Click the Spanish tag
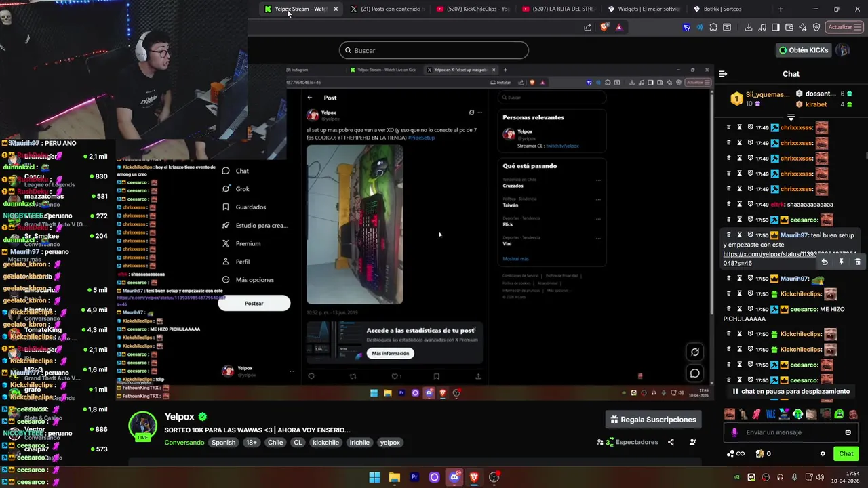This screenshot has height=488, width=868. [223, 443]
